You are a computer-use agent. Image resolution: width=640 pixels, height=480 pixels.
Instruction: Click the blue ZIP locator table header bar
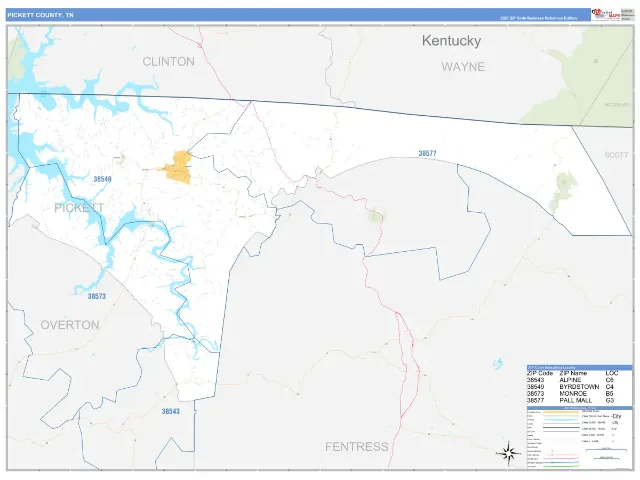[579, 367]
